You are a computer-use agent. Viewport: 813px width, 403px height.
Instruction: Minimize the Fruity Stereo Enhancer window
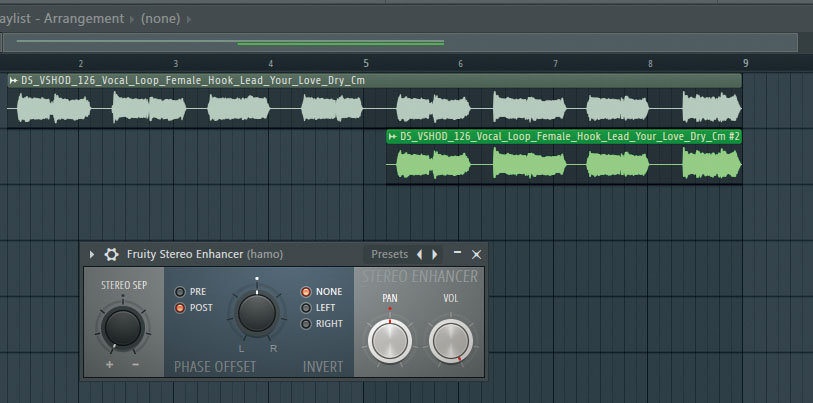pyautogui.click(x=457, y=253)
